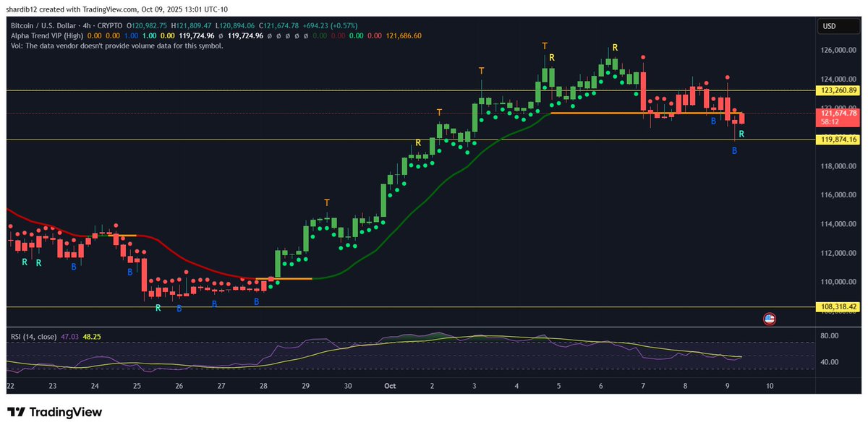
Task: Click the US flag economic event icon
Action: point(770,319)
